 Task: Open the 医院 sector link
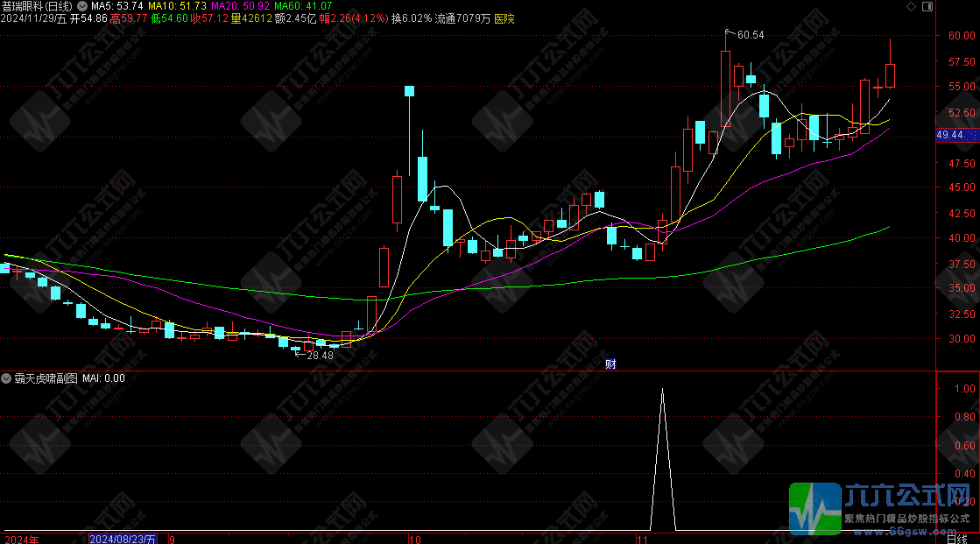point(504,18)
